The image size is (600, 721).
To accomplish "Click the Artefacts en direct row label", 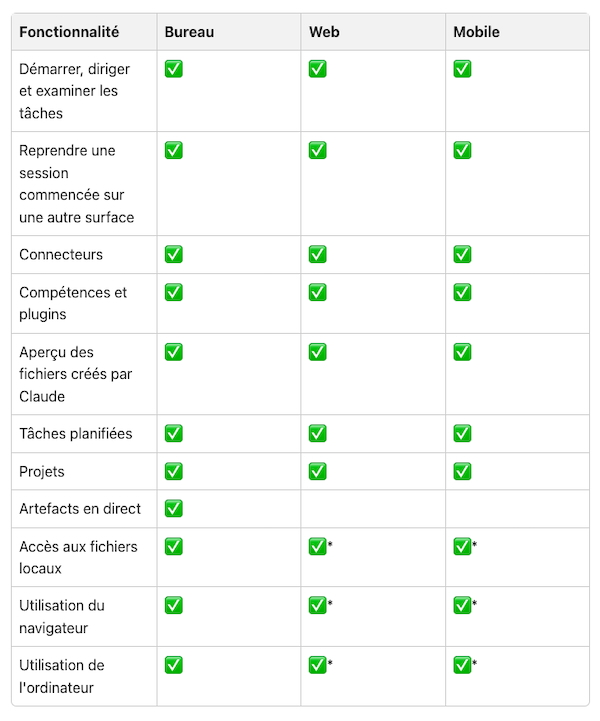I will tap(80, 509).
